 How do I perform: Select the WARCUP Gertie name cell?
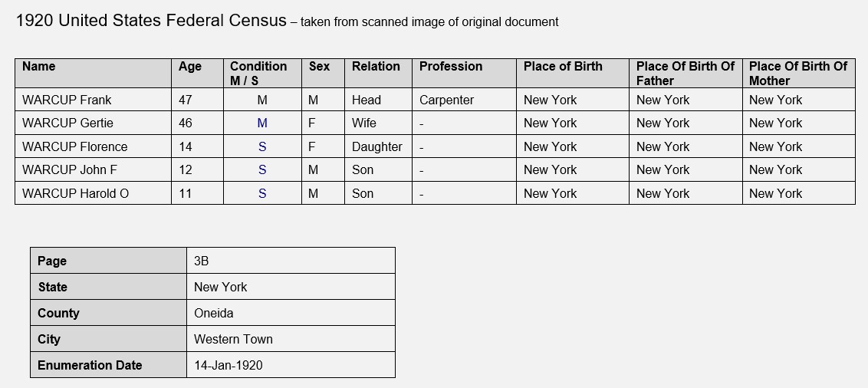pos(93,123)
